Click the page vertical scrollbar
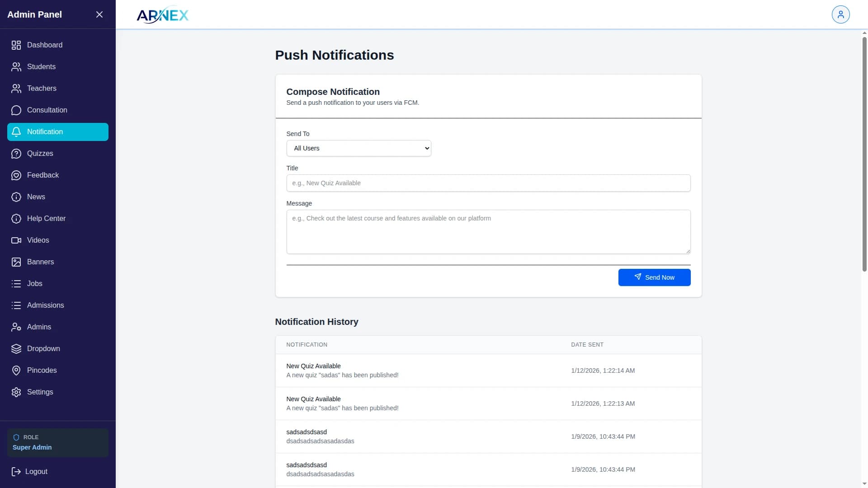The image size is (868, 488). pyautogui.click(x=864, y=154)
